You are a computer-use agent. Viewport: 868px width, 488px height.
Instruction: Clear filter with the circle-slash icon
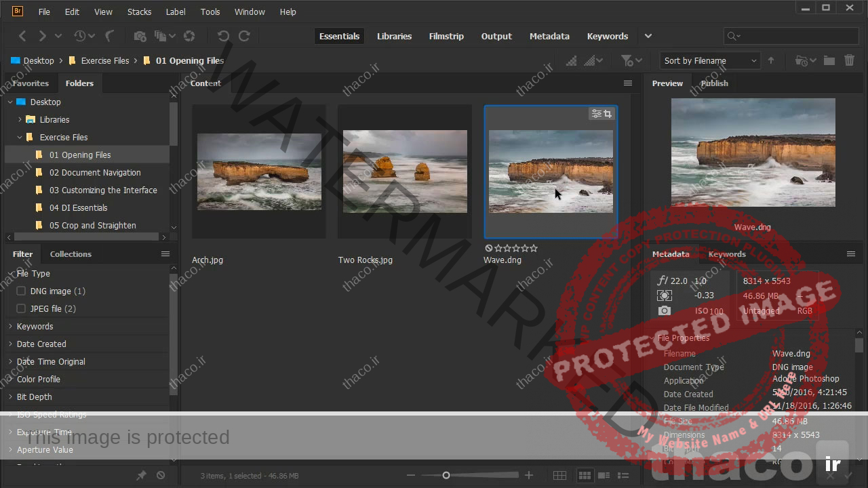(x=161, y=476)
